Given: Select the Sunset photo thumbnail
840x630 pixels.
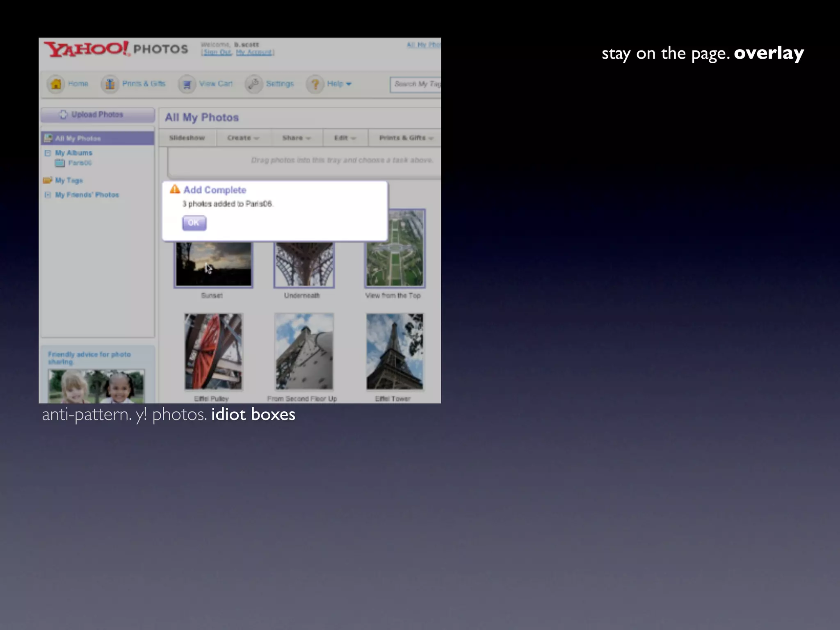Looking at the screenshot, I should (213, 265).
